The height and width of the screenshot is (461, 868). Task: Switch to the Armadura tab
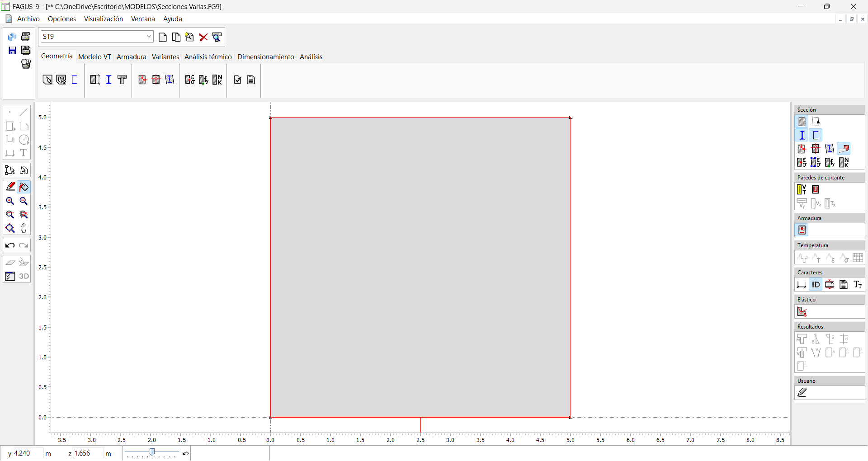pyautogui.click(x=132, y=57)
